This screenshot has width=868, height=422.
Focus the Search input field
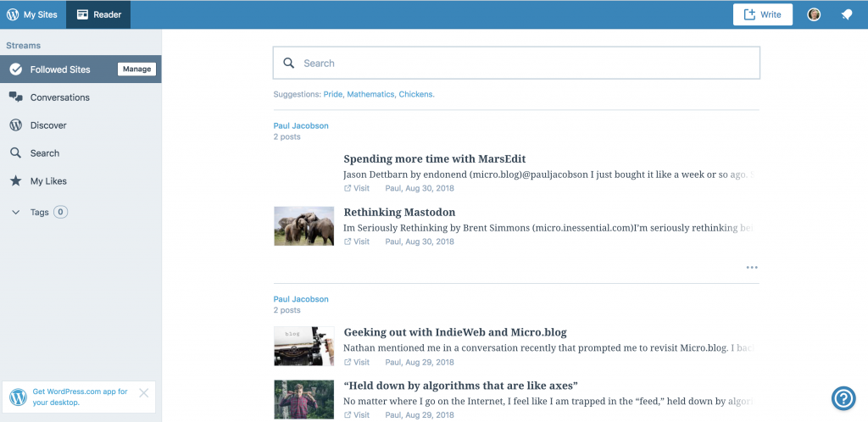516,63
